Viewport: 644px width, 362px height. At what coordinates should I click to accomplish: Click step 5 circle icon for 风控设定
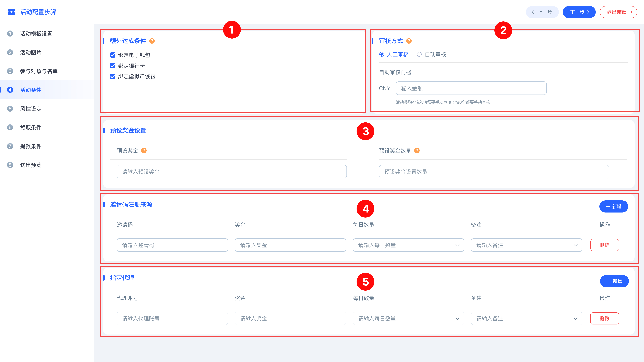click(10, 109)
